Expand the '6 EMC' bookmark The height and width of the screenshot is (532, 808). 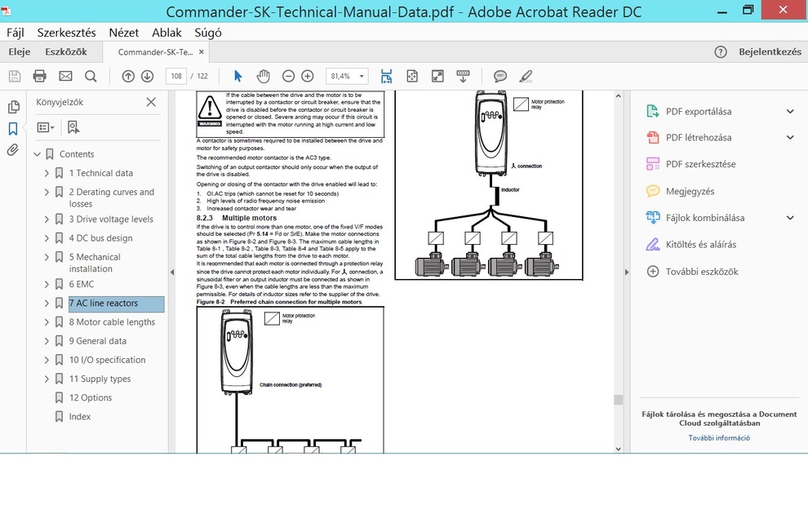coord(47,284)
